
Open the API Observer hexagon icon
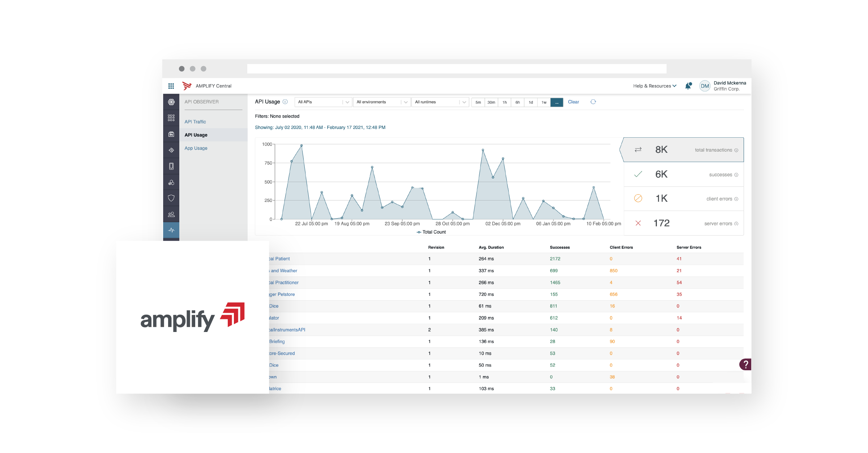tap(171, 102)
